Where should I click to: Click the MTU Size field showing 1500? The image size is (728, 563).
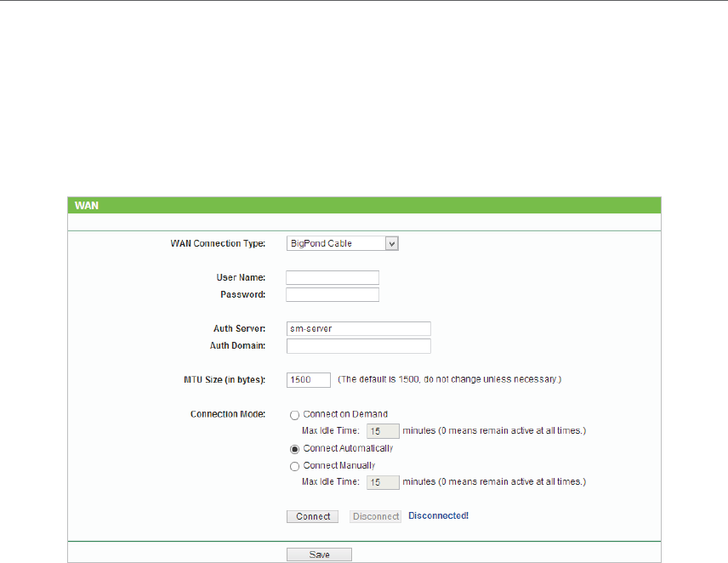coord(308,379)
